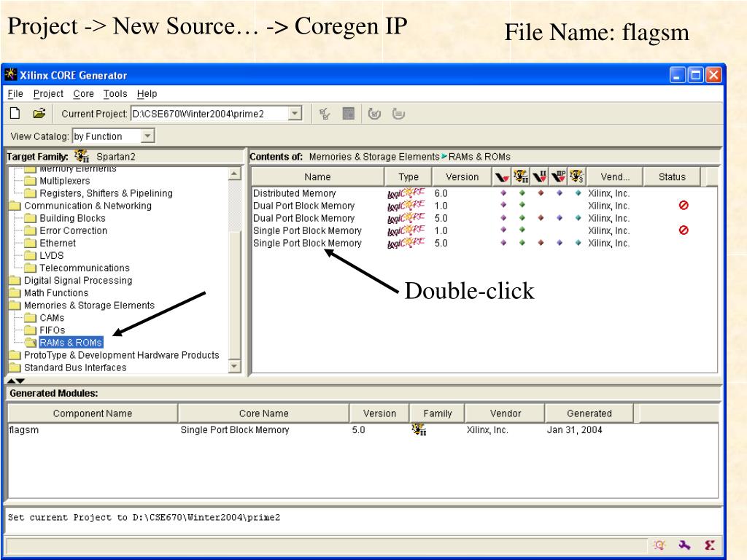Click the wrench icon in the status bar
The height and width of the screenshot is (560, 747).
[684, 545]
